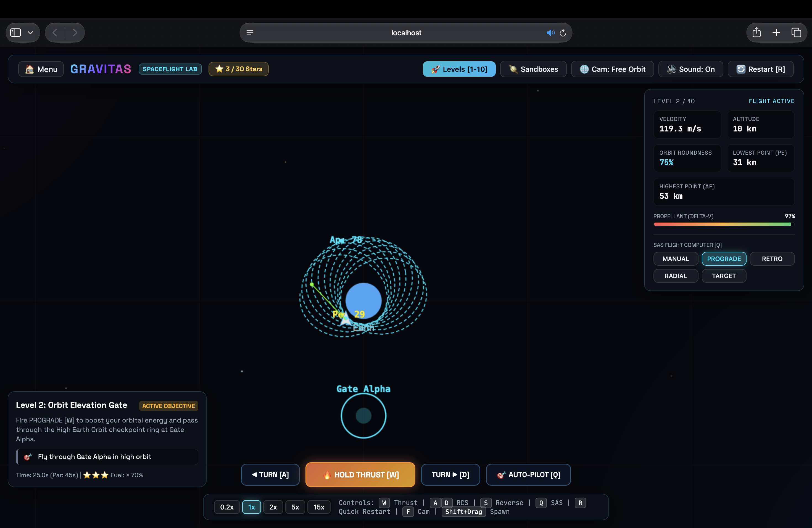The image size is (812, 528).
Task: Switch to the Levels [1-10] tab
Action: click(x=459, y=69)
